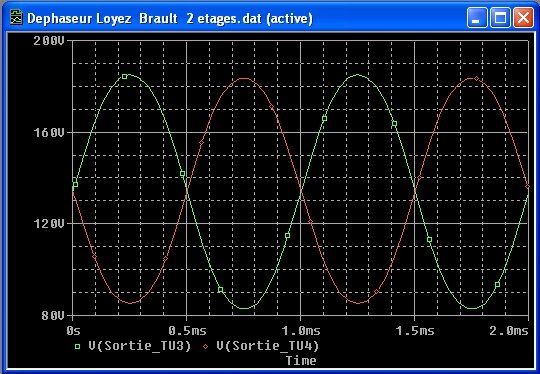540x374 pixels.
Task: Click the 2.0ms x-axis label
Action: [509, 331]
